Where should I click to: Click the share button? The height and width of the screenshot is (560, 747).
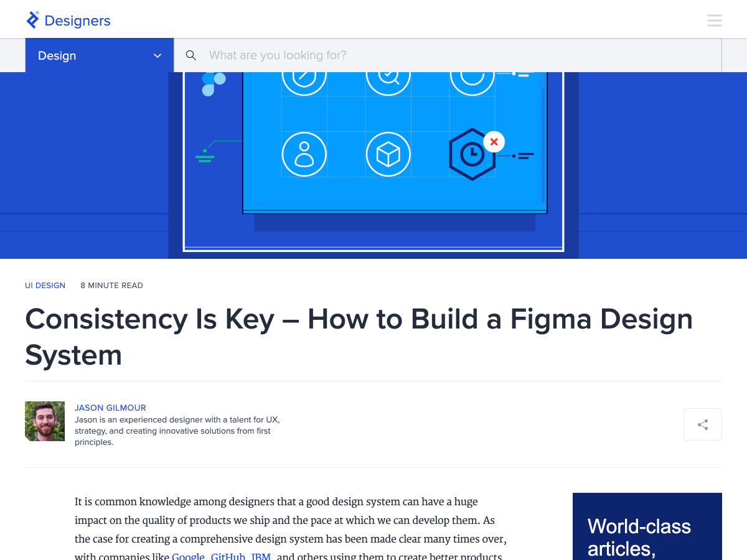[703, 424]
